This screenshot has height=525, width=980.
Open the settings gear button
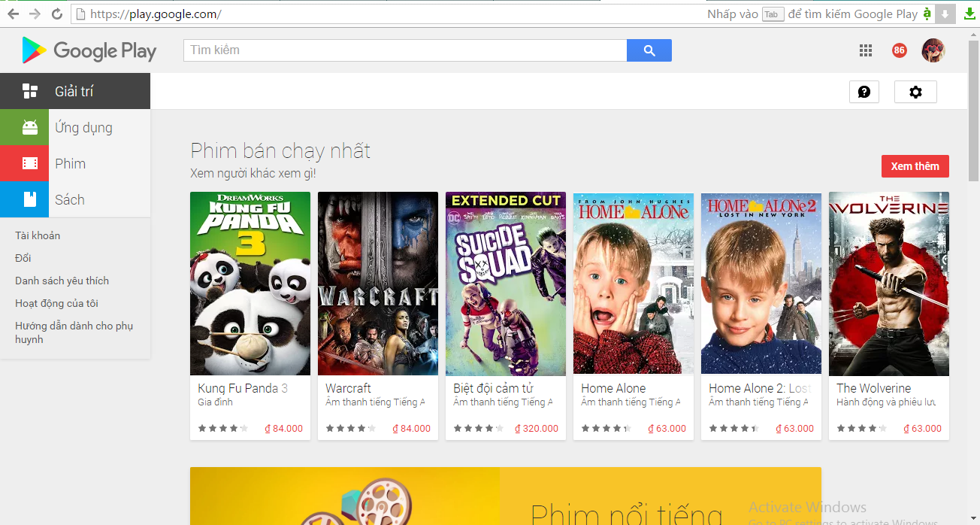pyautogui.click(x=915, y=92)
